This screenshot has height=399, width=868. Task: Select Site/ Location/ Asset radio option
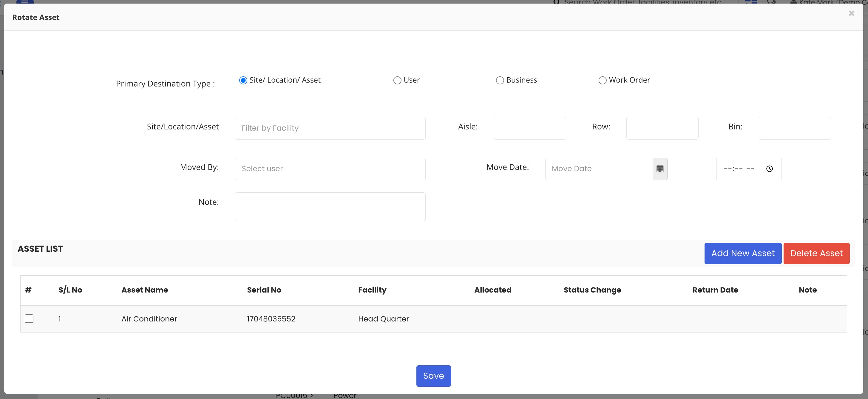pos(243,80)
